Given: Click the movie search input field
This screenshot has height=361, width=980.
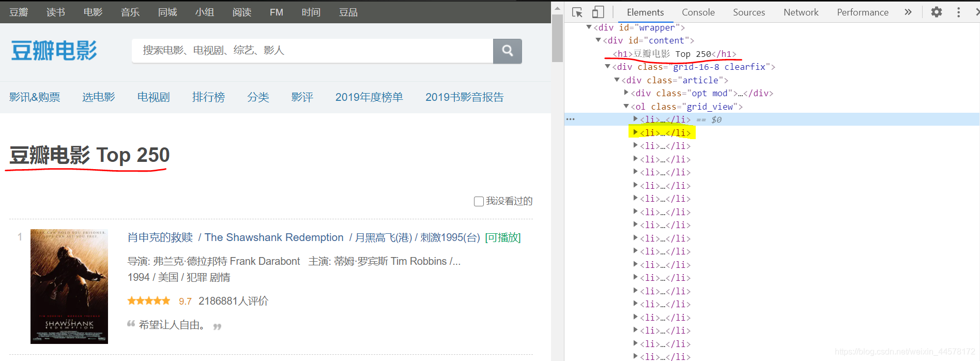Looking at the screenshot, I should [x=312, y=51].
